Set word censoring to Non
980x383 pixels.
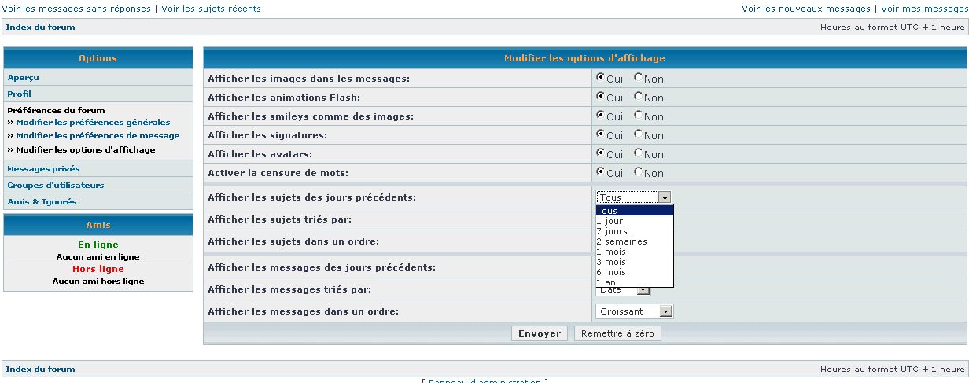(639, 172)
